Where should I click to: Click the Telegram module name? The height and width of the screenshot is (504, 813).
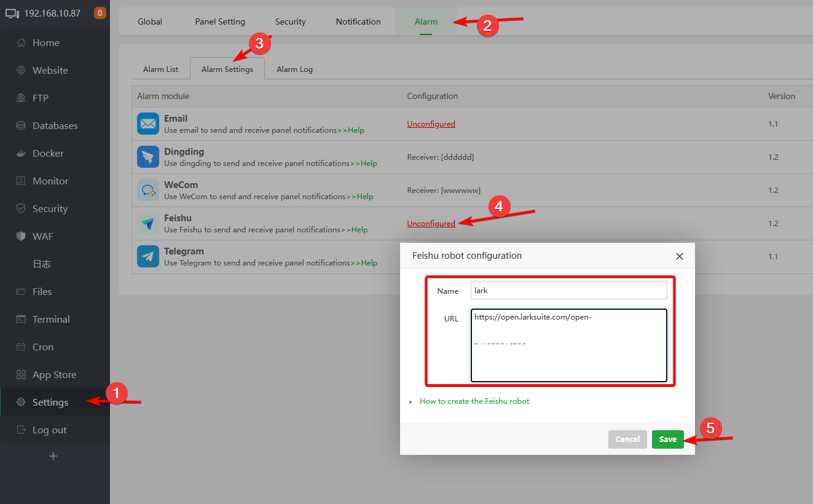(x=184, y=251)
